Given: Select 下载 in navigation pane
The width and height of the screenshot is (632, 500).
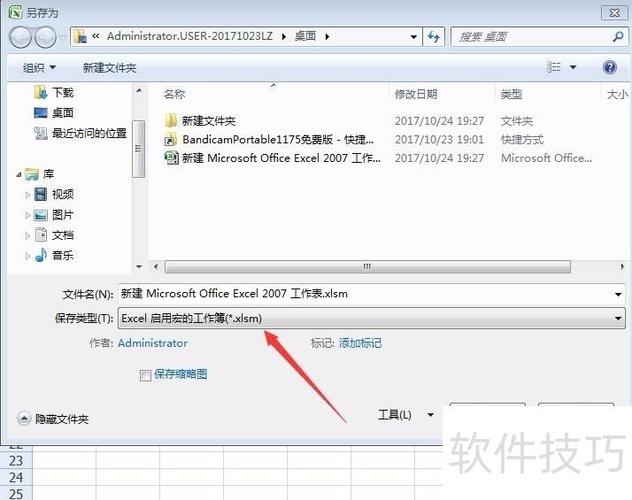Looking at the screenshot, I should pos(63,93).
